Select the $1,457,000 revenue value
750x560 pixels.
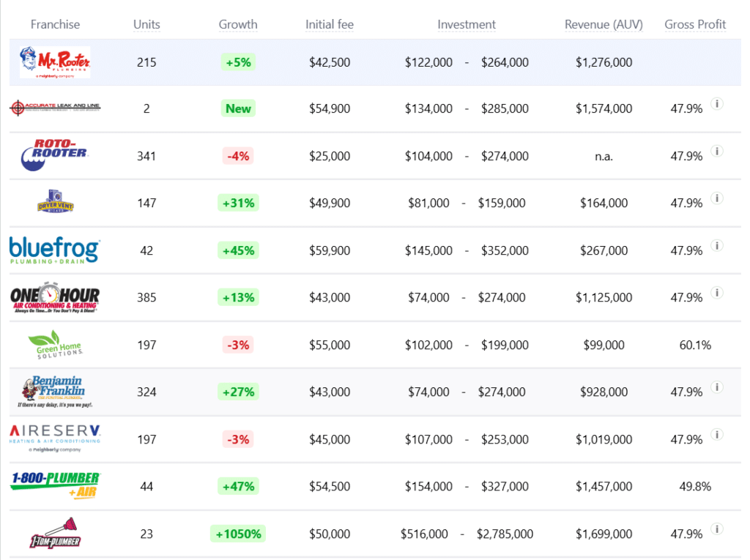[604, 486]
